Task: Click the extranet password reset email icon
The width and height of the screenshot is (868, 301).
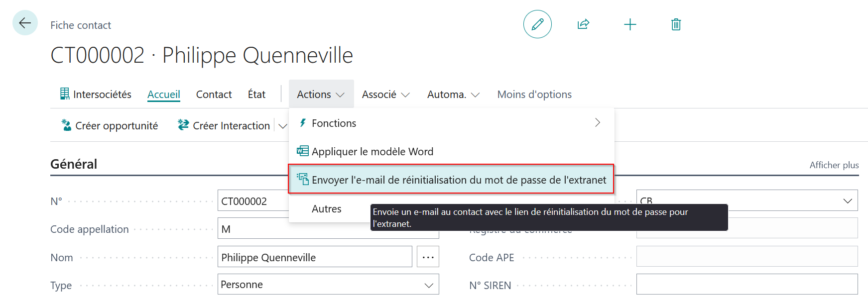Action: (303, 179)
